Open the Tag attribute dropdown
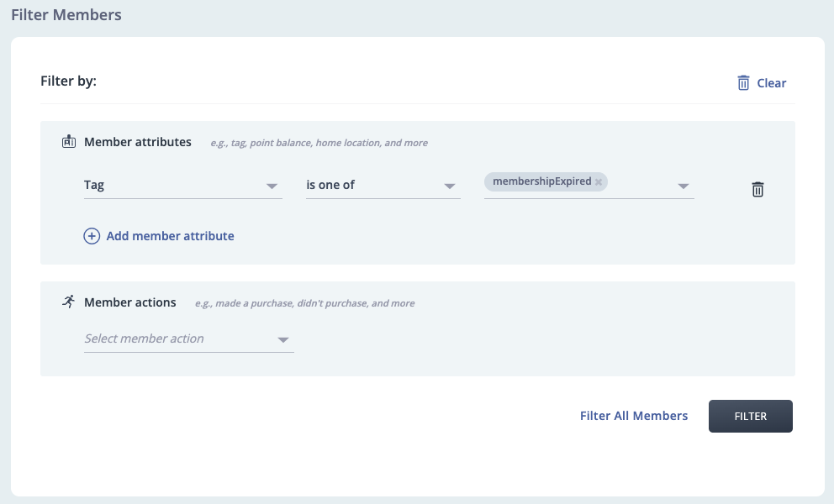The image size is (834, 504). [183, 185]
